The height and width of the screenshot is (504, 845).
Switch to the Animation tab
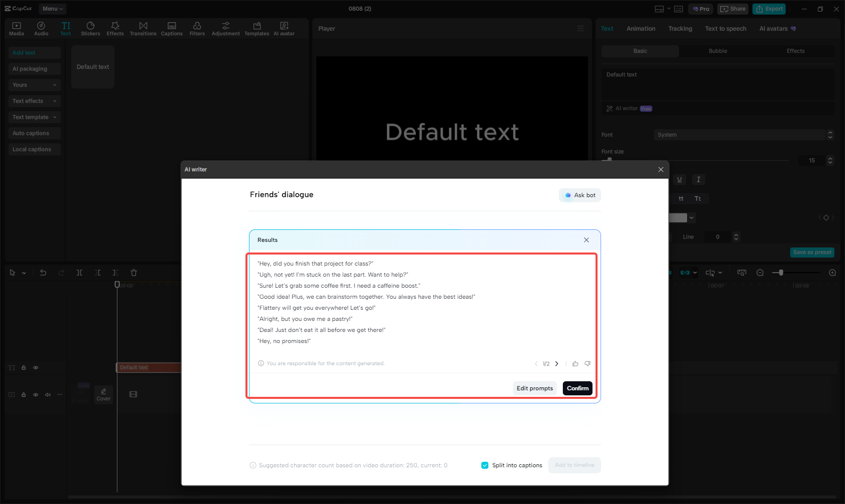(x=641, y=29)
